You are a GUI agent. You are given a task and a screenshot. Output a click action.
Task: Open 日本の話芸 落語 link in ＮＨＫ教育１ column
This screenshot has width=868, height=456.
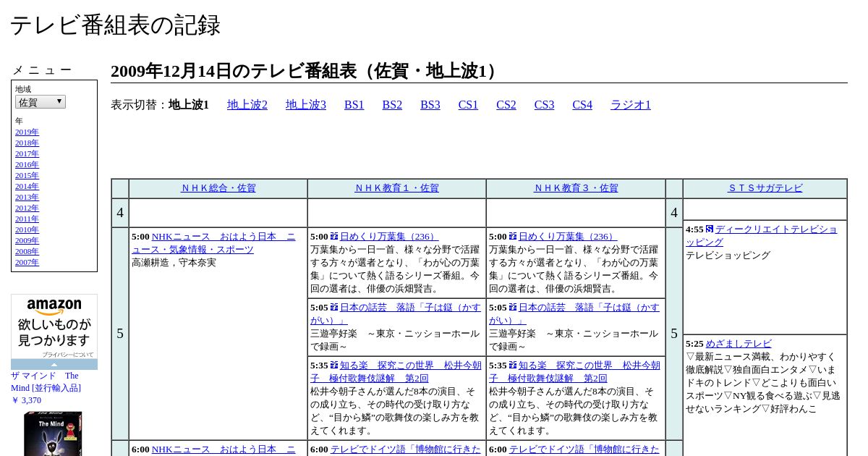396,314
